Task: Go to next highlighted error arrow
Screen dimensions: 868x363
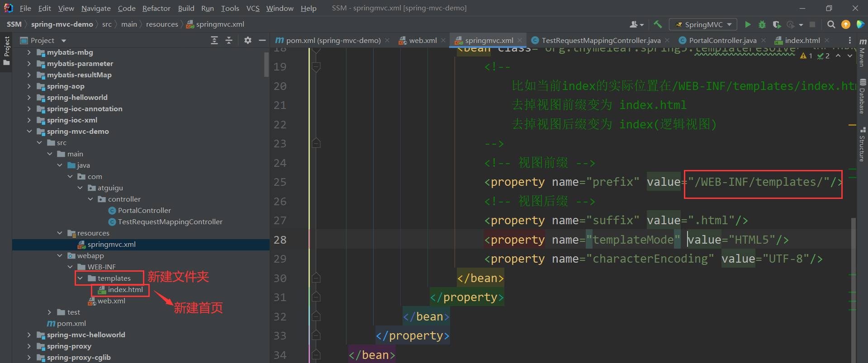Action: point(850,56)
